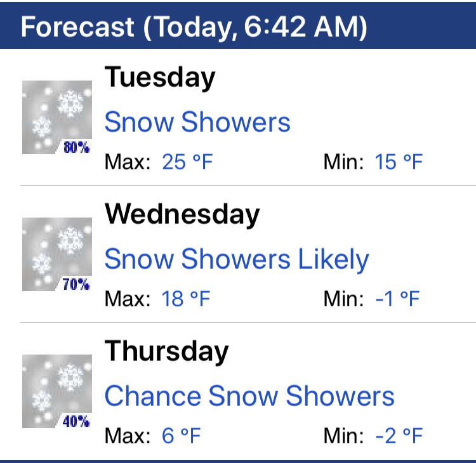Select Thursday's min temperature -2 °F
Image resolution: width=476 pixels, height=463 pixels.
[x=399, y=436]
